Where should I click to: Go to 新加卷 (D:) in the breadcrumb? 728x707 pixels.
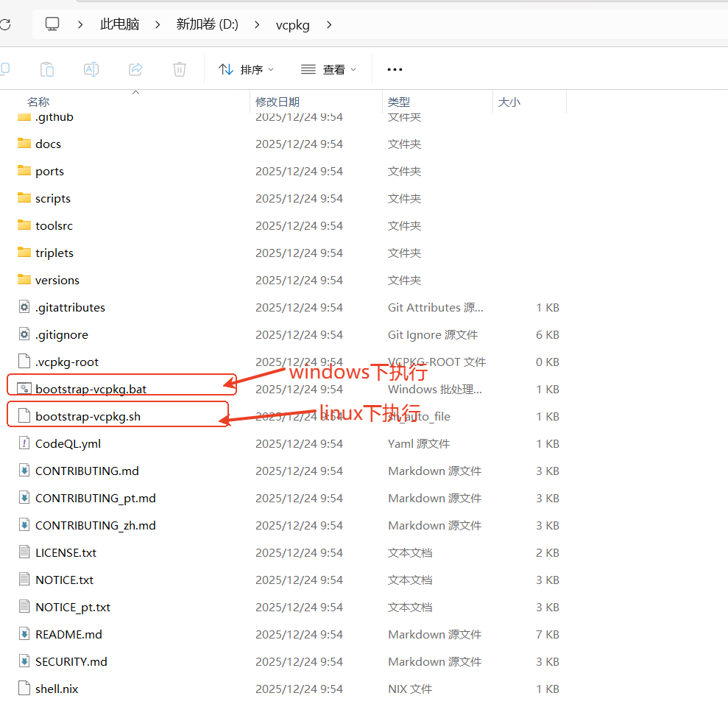[x=207, y=24]
